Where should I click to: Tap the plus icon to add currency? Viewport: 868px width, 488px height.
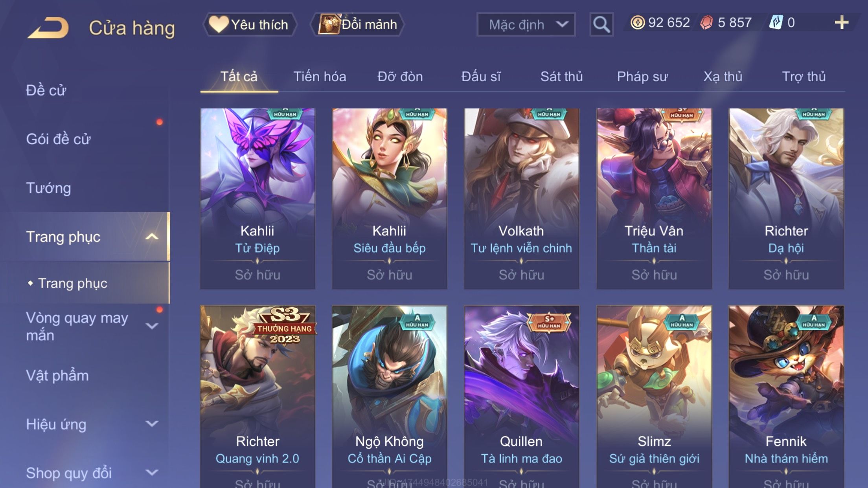click(x=841, y=22)
